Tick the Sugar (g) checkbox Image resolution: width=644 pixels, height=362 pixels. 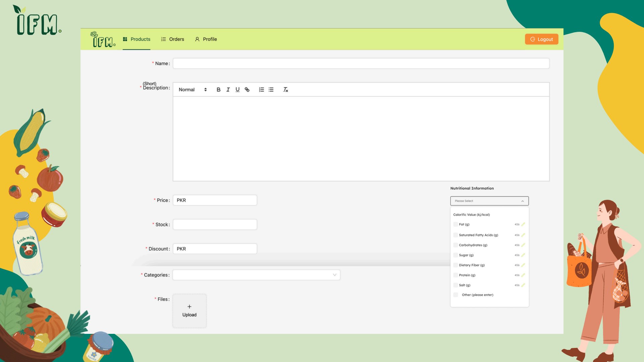point(455,255)
